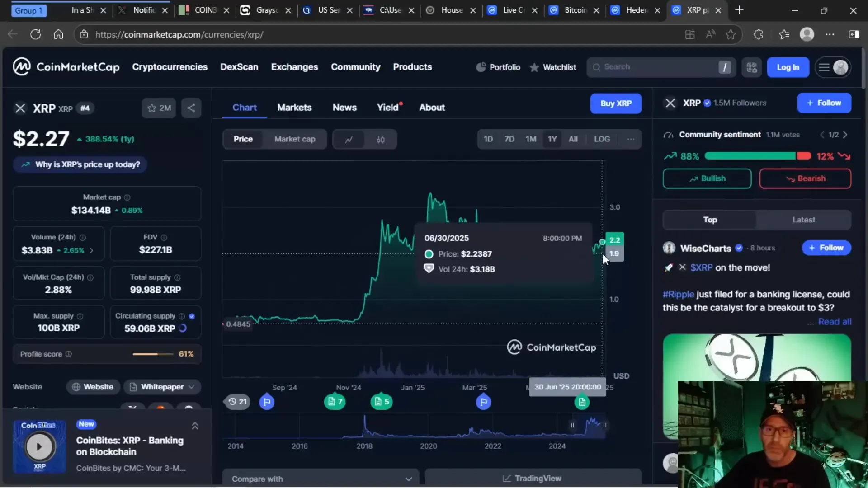Open chart more options ellipsis

(631, 139)
